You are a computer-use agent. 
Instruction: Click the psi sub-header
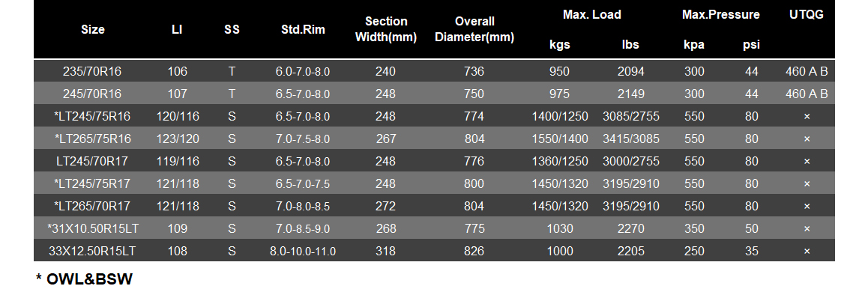[x=751, y=45]
